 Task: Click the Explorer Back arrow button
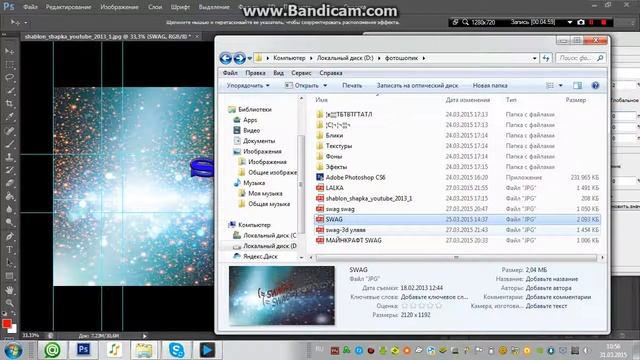(226, 58)
